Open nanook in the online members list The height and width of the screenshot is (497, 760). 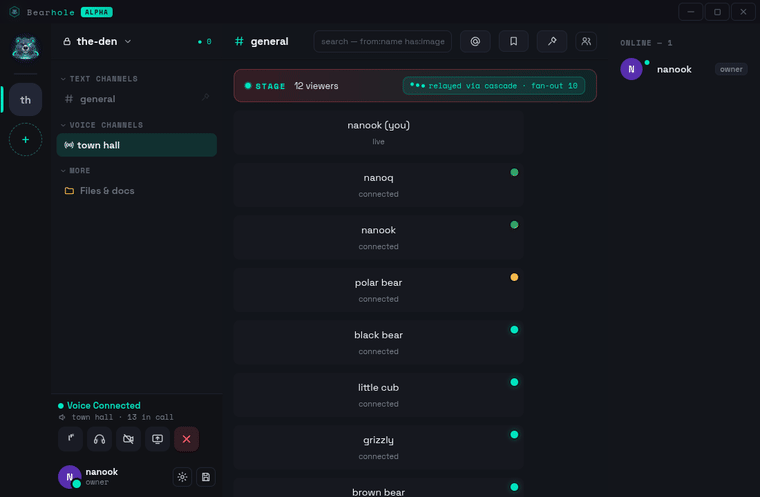(683, 69)
